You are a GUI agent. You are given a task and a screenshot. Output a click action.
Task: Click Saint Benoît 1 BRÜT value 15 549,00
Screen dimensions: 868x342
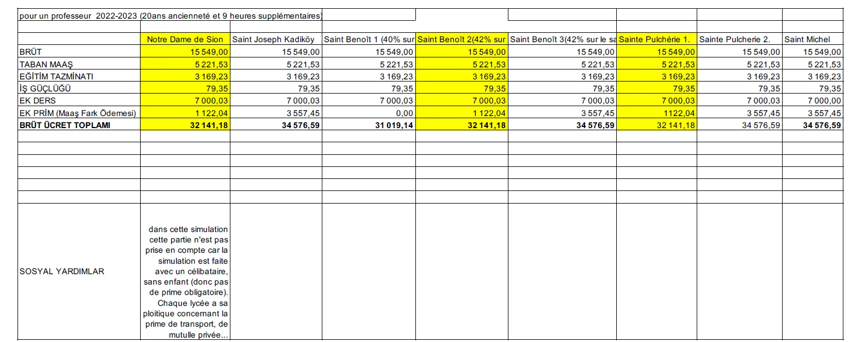369,51
